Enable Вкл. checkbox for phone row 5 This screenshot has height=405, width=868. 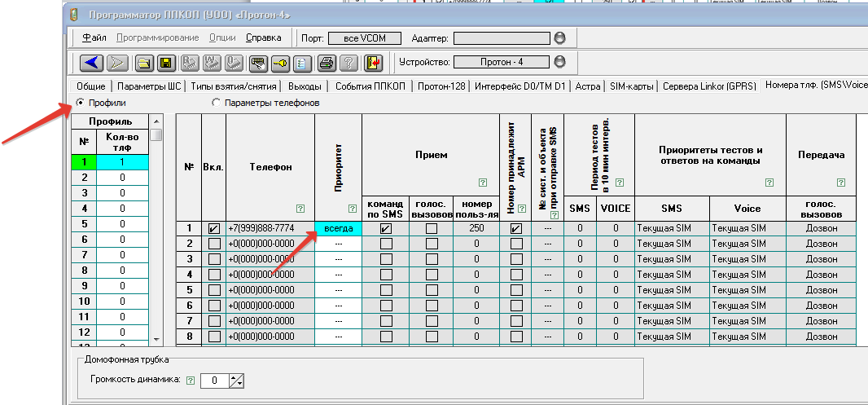[213, 290]
